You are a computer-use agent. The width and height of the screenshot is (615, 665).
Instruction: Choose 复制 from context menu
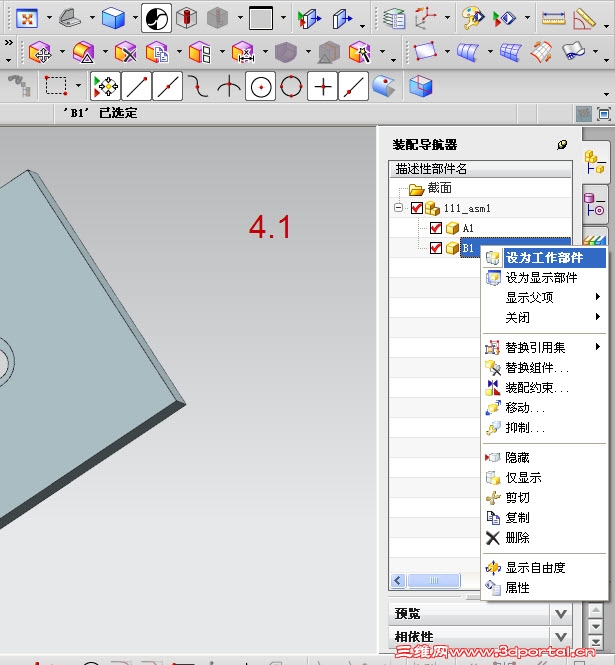[x=545, y=517]
